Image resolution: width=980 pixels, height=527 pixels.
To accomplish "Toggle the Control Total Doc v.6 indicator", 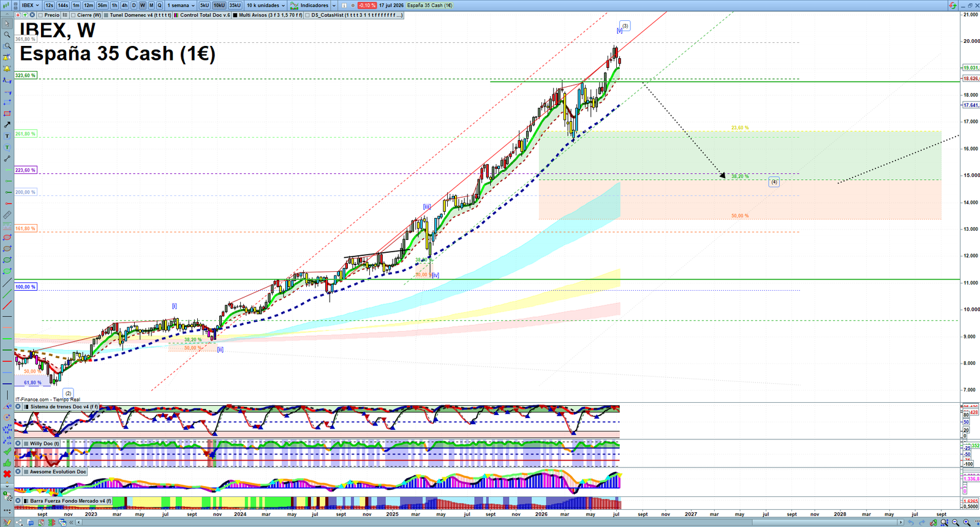I will (x=176, y=15).
